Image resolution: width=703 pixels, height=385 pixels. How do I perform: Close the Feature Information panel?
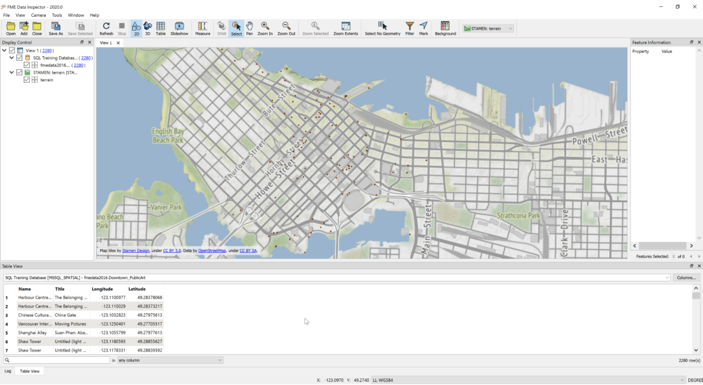[699, 42]
